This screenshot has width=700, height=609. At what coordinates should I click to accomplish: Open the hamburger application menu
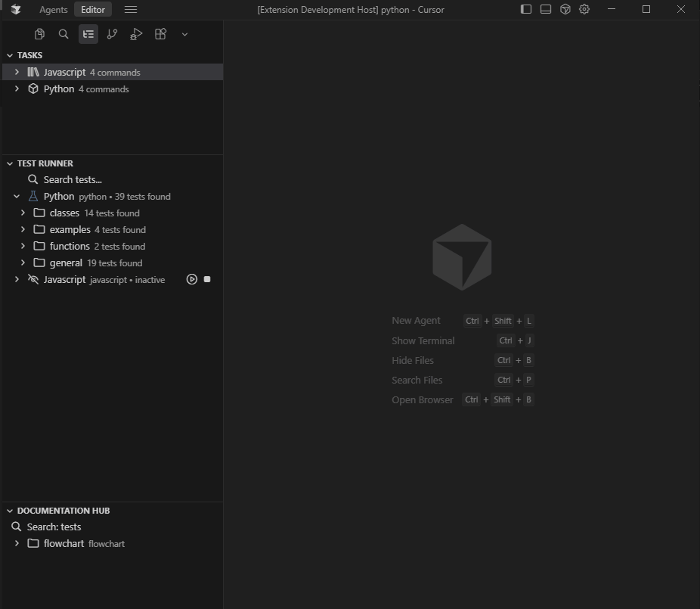click(131, 9)
